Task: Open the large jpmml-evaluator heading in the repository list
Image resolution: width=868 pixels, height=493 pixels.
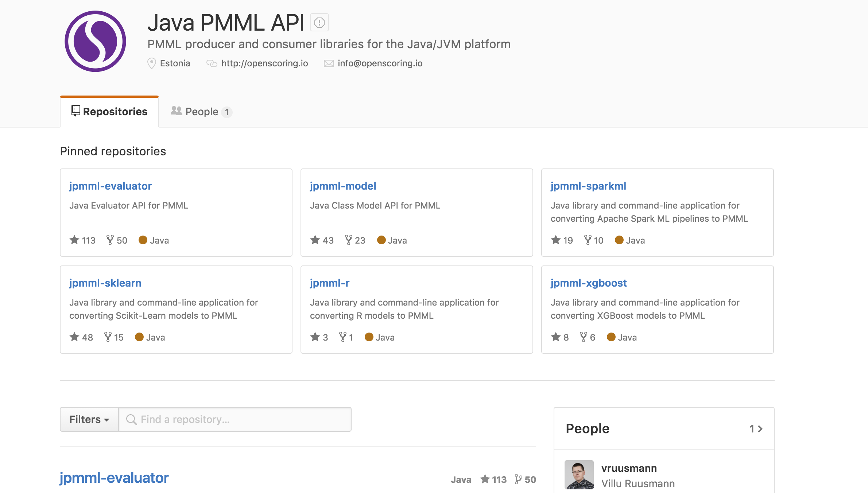Action: pos(114,478)
